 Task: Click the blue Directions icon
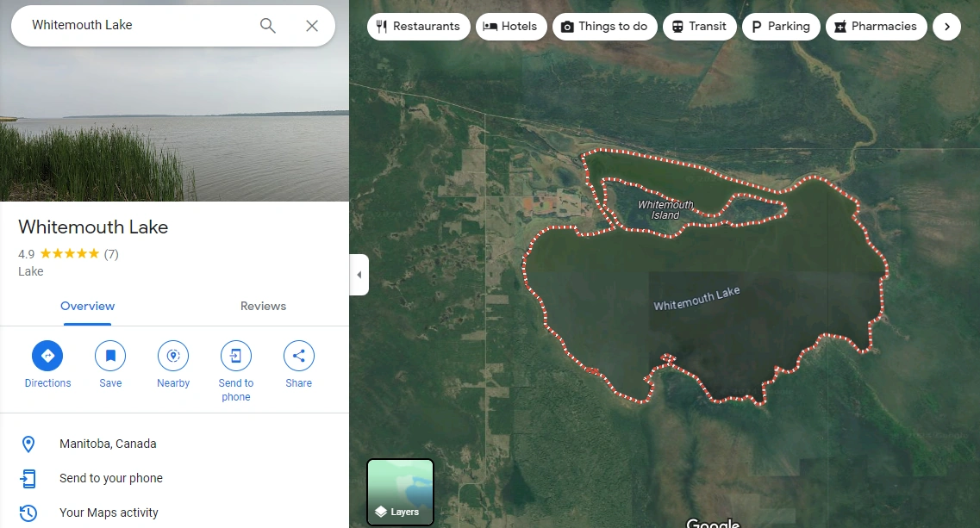47,356
